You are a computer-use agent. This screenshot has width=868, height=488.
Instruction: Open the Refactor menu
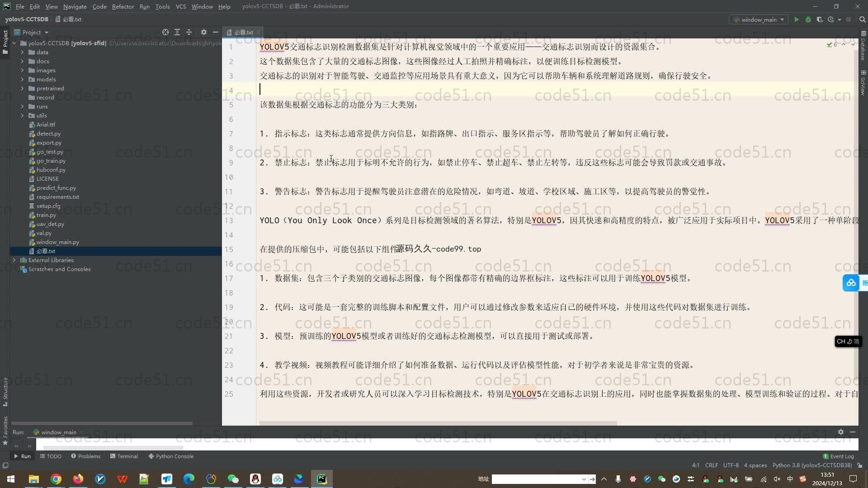coord(123,6)
